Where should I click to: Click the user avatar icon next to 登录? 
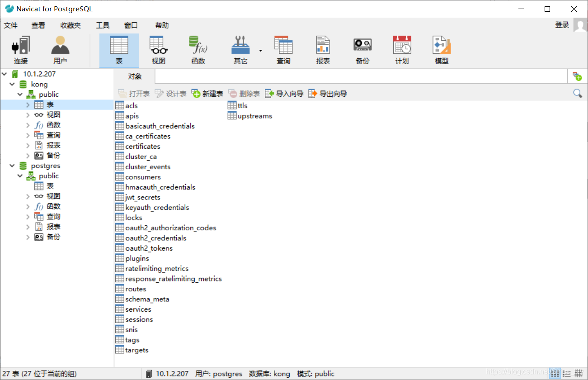pos(580,25)
